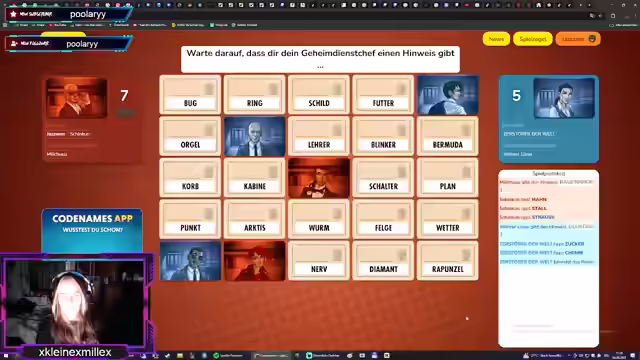Choose the FUTTER card
Screen dimensions: 640x360
(383, 95)
